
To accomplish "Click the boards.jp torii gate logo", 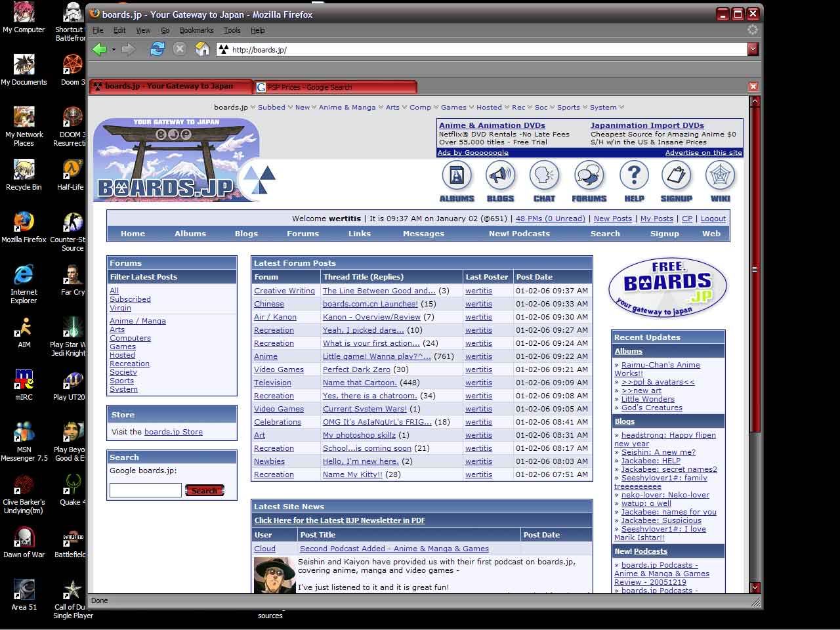I will (176, 159).
